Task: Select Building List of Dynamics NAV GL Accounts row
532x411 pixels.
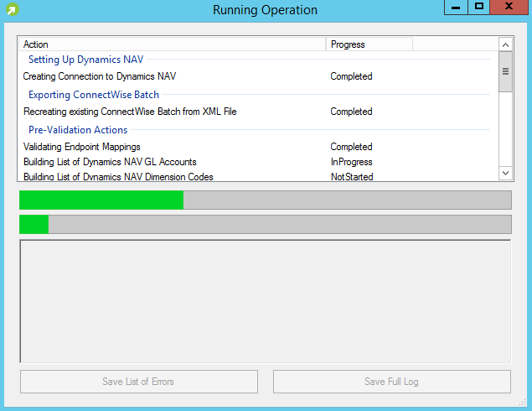Action: pos(258,162)
